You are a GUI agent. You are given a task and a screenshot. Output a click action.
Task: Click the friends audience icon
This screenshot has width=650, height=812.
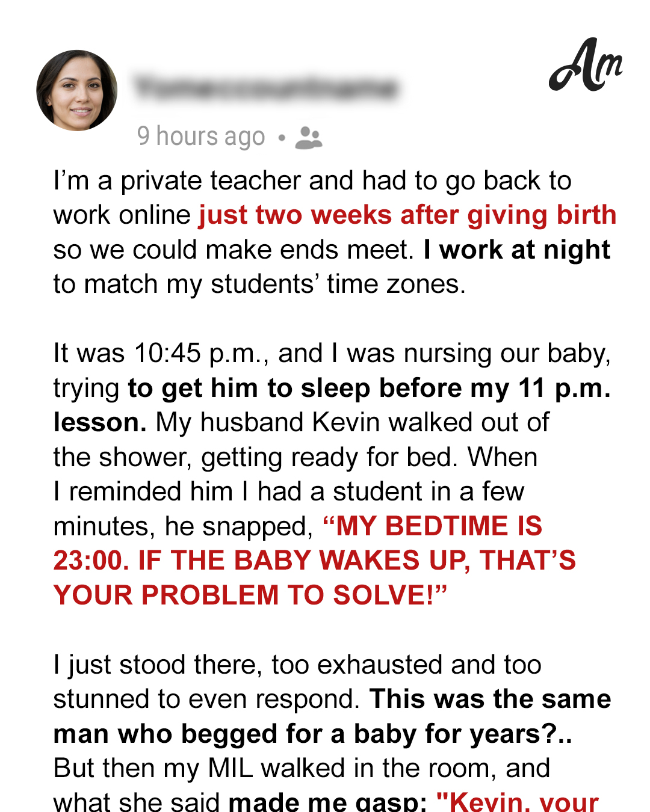(309, 138)
